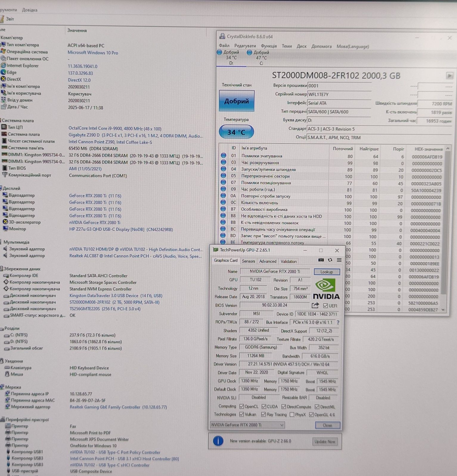Click scrollbar up arrow in attribute list

point(447,148)
